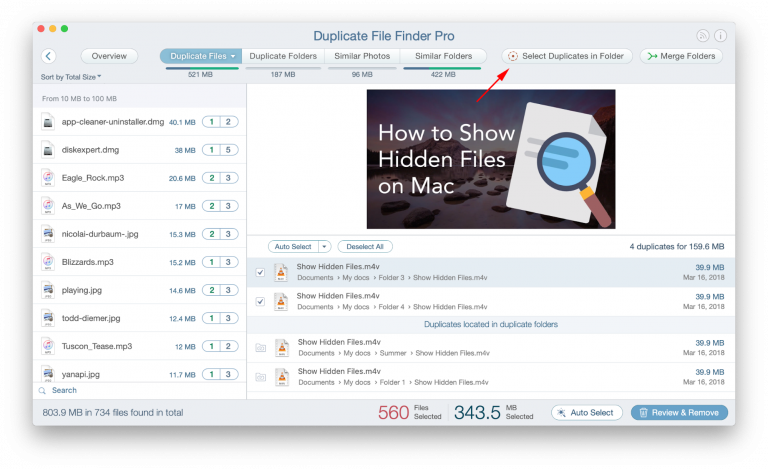Viewport: 768px width, 469px height.
Task: Uncheck the Folder 3 Show Hidden Files.m4v checkbox
Action: [260, 272]
